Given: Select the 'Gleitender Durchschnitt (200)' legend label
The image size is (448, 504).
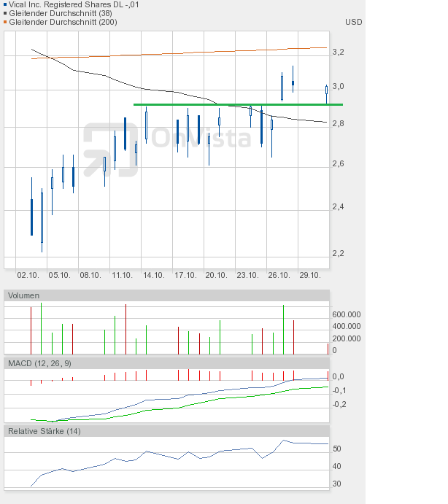Looking at the screenshot, I should [63, 22].
